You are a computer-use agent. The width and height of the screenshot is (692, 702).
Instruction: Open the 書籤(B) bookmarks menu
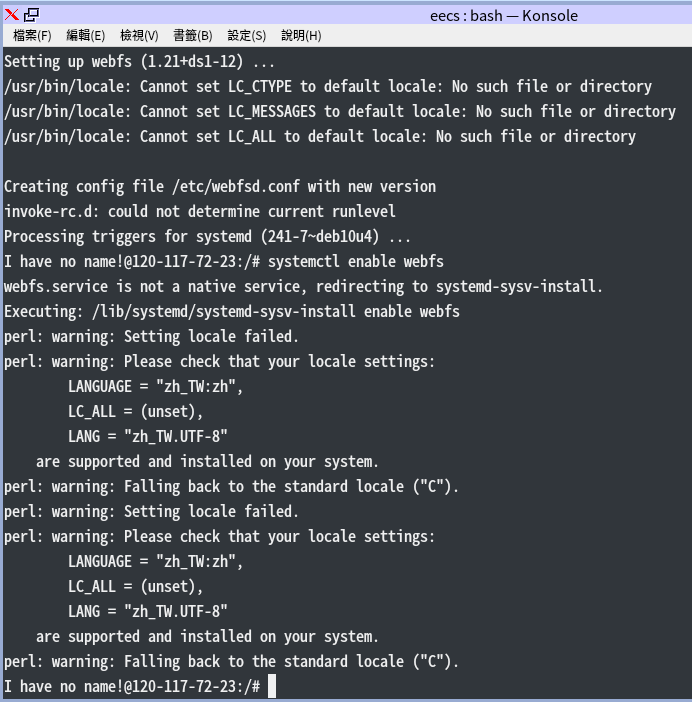pos(192,36)
